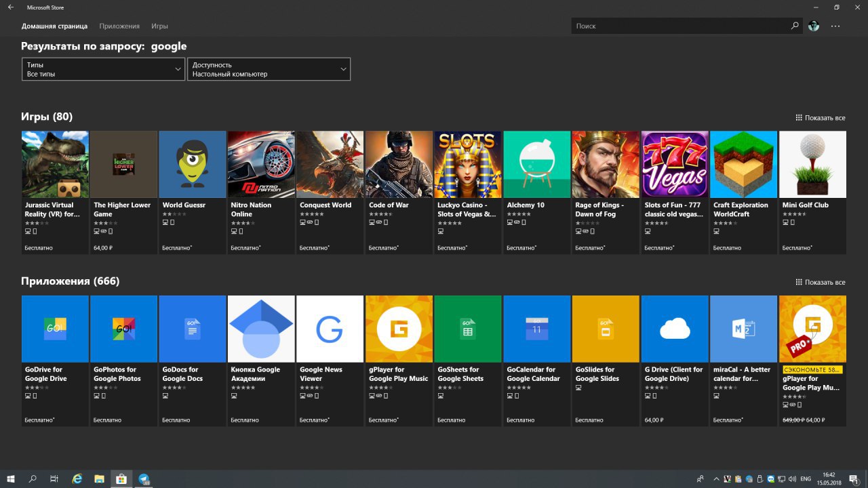Expand the Доступность filter dropdown

pyautogui.click(x=269, y=69)
